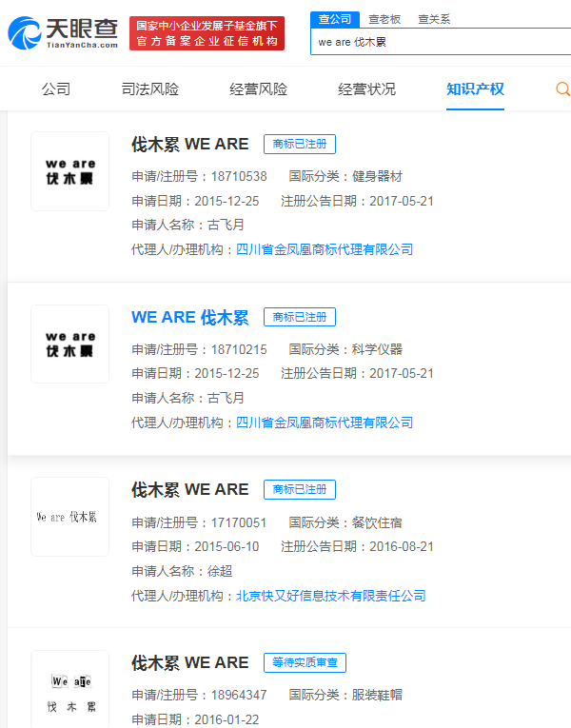Select the 查老板 search tab

(x=384, y=19)
